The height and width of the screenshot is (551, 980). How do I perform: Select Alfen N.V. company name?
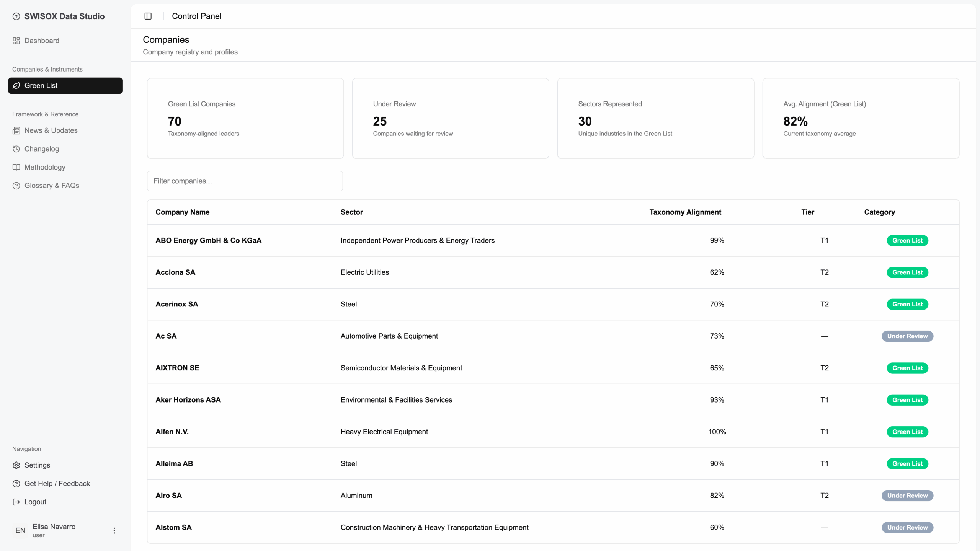[172, 432]
